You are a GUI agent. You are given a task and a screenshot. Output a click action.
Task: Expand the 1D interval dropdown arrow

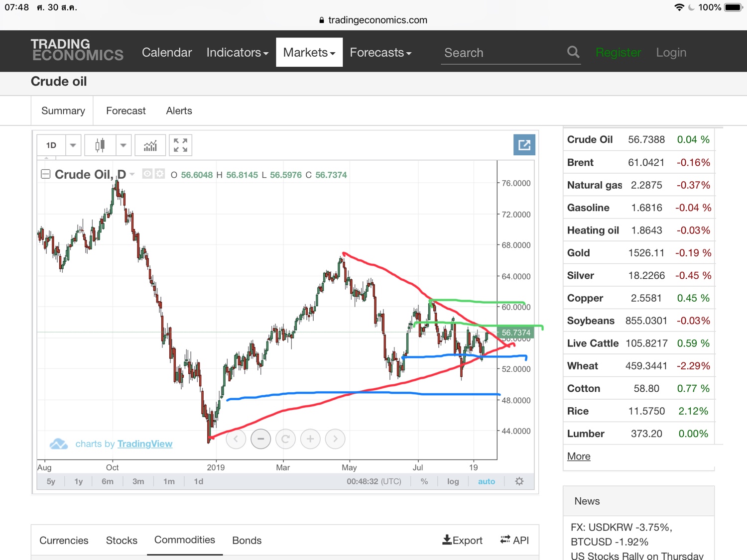pyautogui.click(x=73, y=145)
